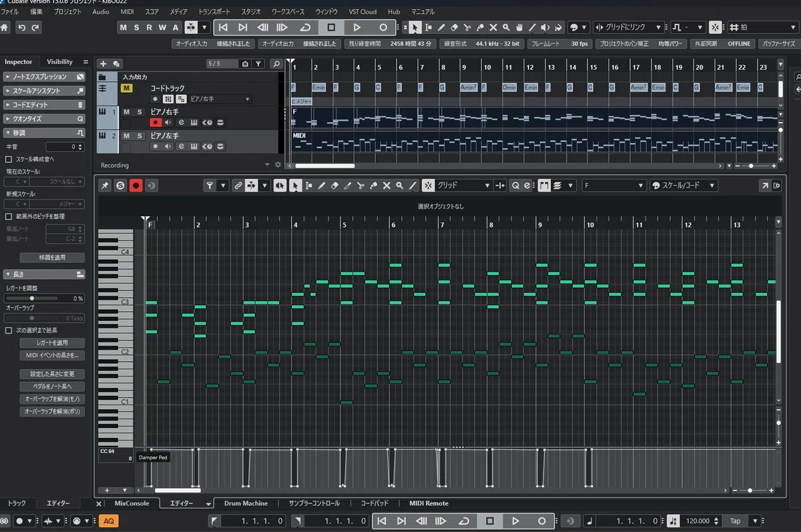Open the スケール/コード dropdown in Key Editor
801x532 pixels.
click(x=685, y=186)
